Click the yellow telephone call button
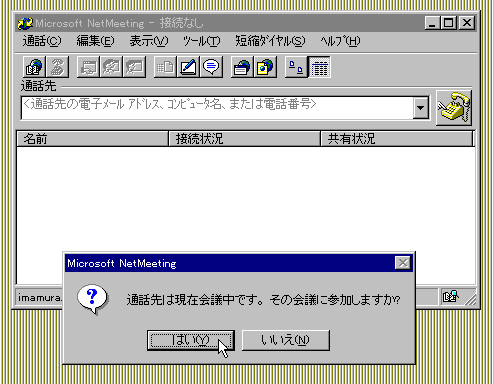 point(454,108)
